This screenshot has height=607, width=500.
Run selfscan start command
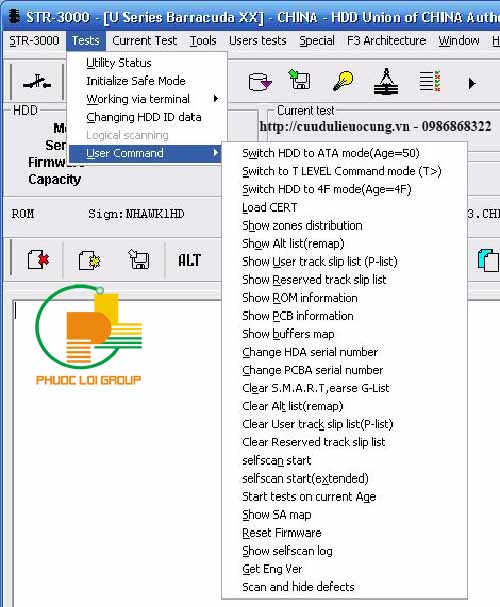point(344,460)
